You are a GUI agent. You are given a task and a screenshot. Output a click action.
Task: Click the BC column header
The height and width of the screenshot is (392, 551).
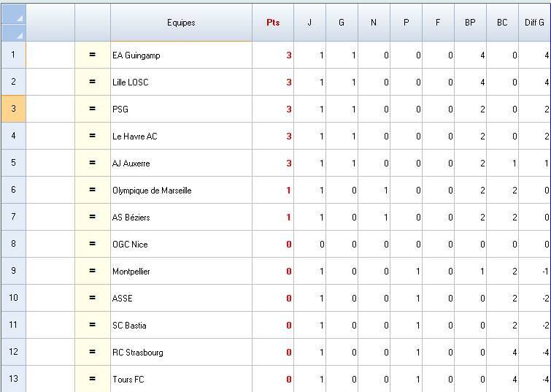click(502, 23)
